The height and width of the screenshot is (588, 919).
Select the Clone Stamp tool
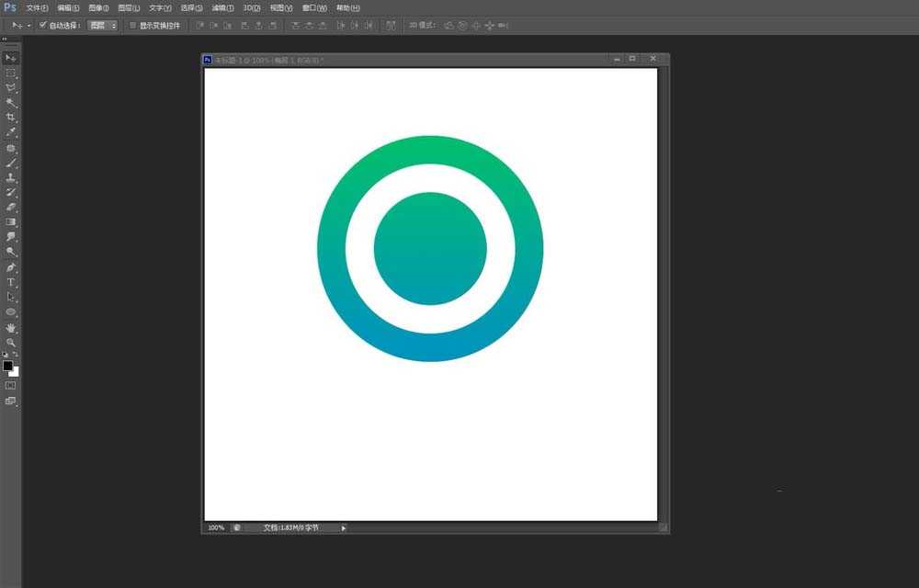tap(10, 175)
